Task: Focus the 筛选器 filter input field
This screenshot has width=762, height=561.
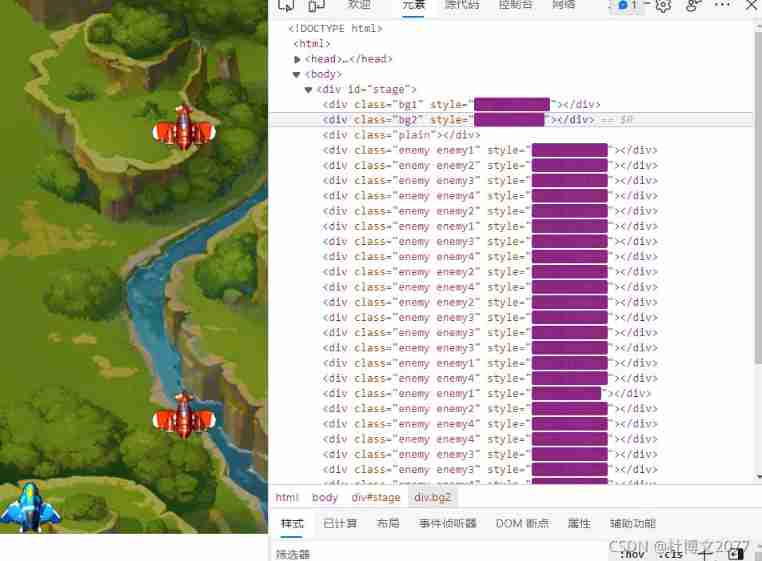Action: pyautogui.click(x=437, y=555)
